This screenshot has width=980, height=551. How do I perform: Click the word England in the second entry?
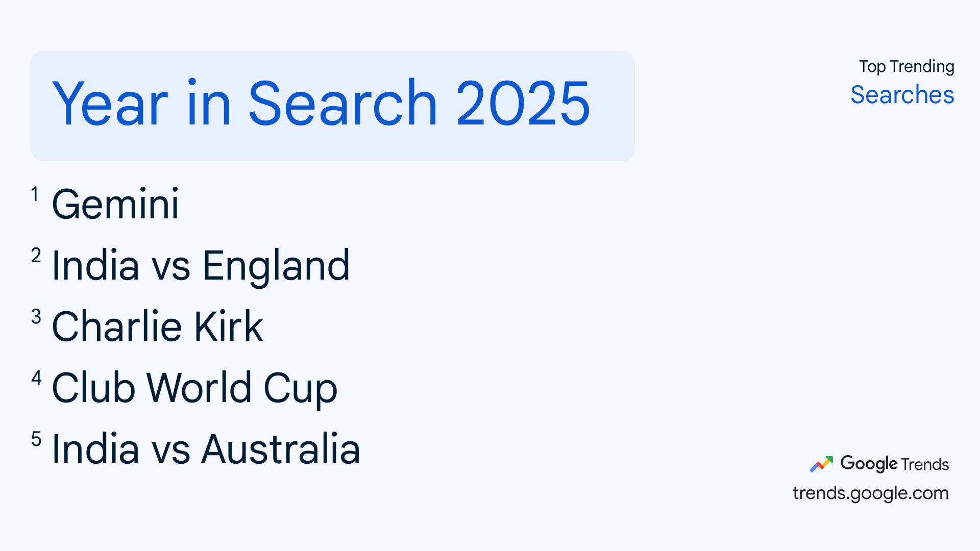pyautogui.click(x=276, y=266)
